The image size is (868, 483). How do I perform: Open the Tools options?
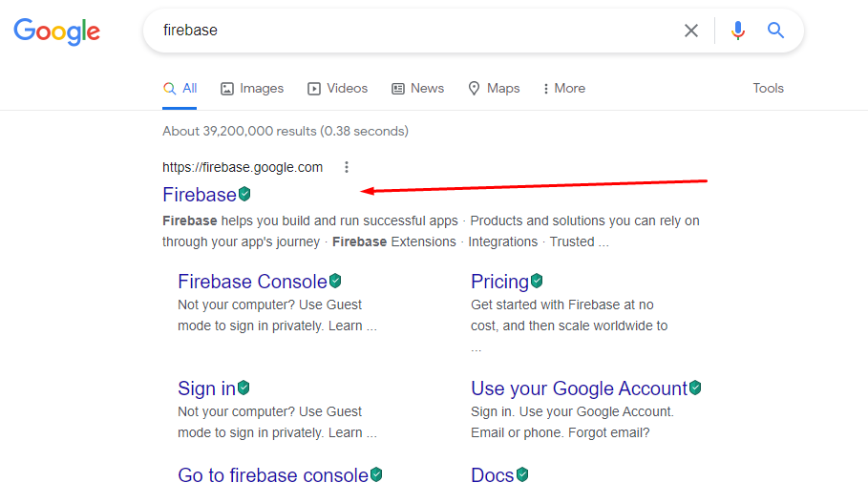pyautogui.click(x=768, y=88)
